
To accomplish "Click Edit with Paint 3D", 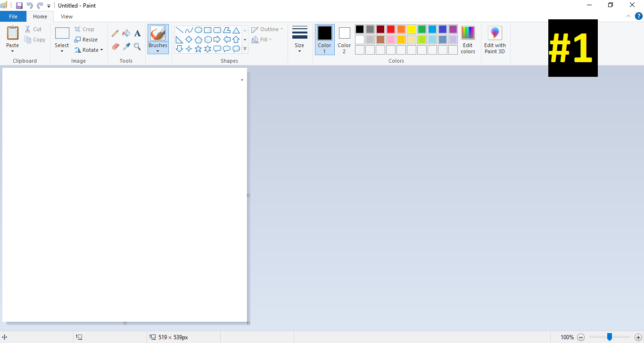I will pyautogui.click(x=495, y=40).
